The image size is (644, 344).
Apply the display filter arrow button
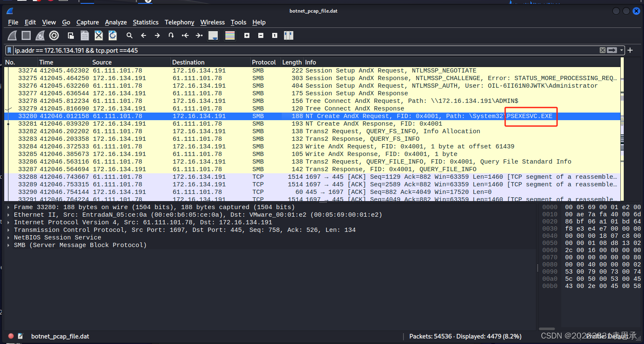612,50
